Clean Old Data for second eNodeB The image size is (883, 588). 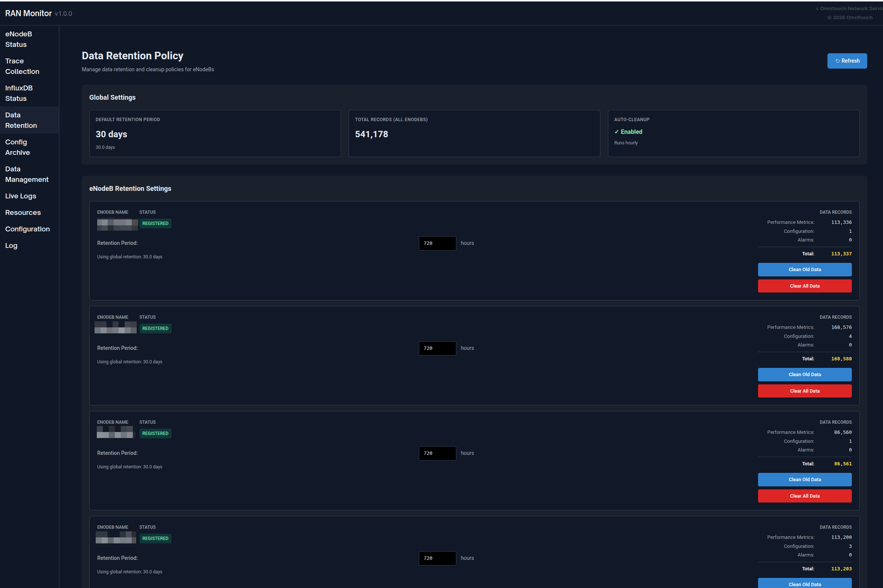(x=804, y=374)
